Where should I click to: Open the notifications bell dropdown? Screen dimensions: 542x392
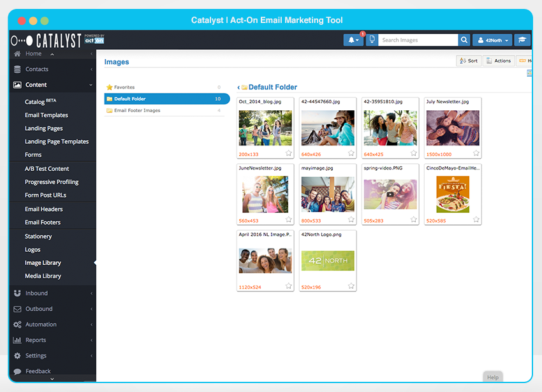pos(353,40)
